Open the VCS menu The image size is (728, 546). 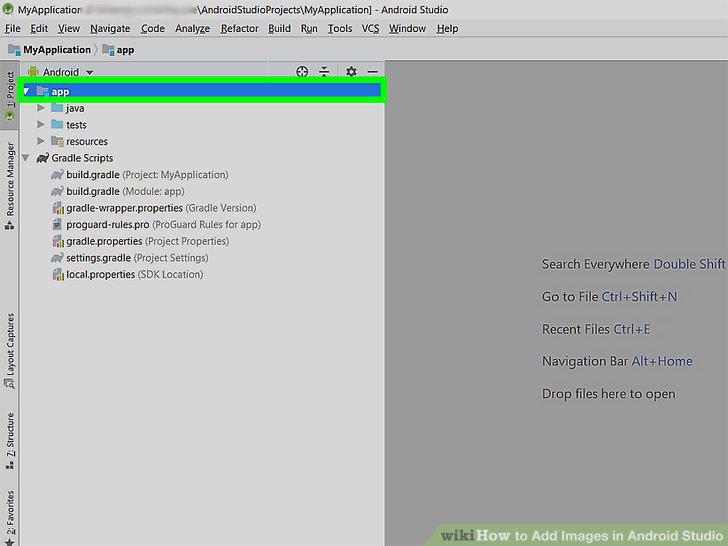pyautogui.click(x=370, y=29)
